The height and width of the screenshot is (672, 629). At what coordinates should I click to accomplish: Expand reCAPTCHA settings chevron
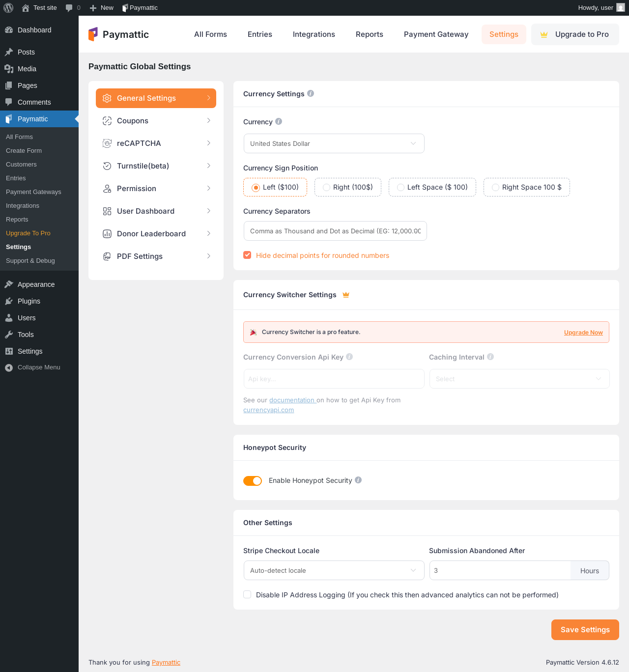point(209,143)
